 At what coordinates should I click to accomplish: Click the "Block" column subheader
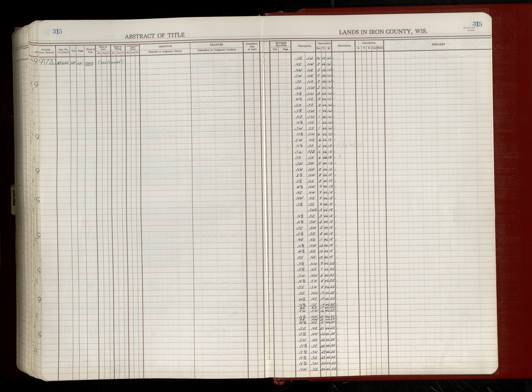[x=380, y=48]
